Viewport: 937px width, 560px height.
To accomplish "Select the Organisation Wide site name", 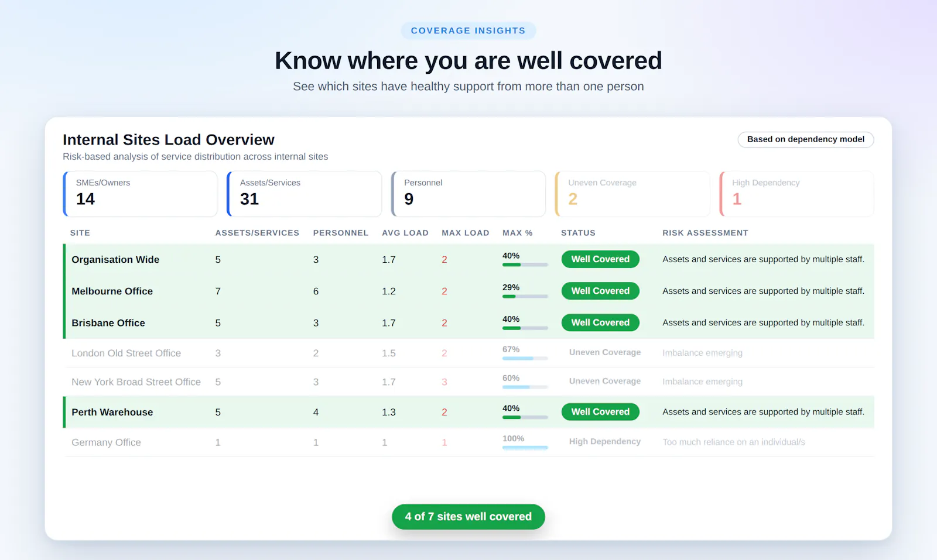I will [x=115, y=259].
